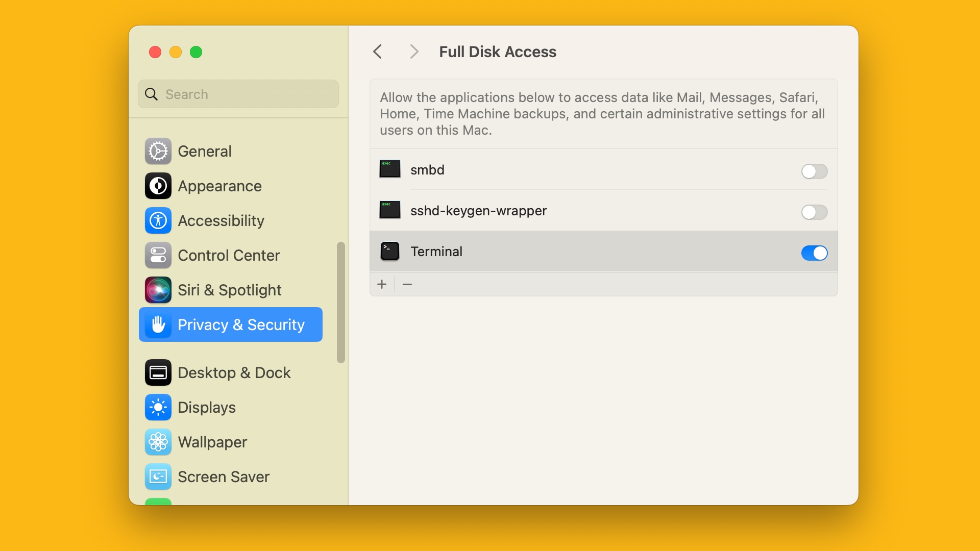Open General settings
This screenshot has height=551, width=980.
(x=231, y=151)
